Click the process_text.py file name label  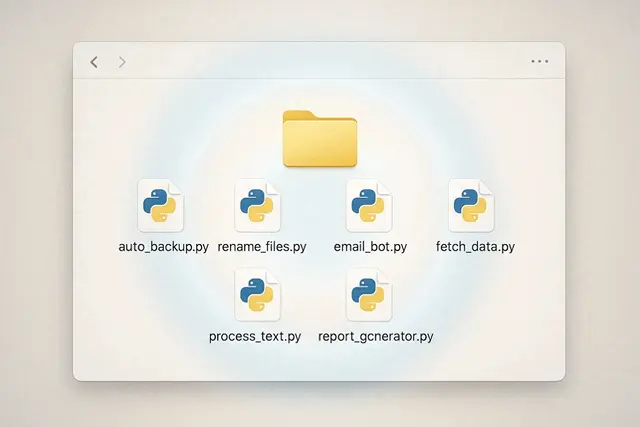[255, 337]
